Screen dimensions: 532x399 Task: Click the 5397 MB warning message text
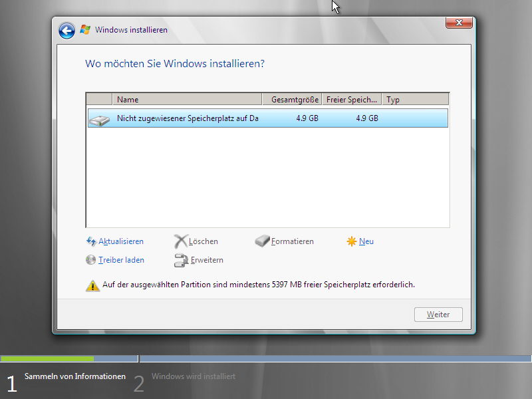tap(259, 285)
